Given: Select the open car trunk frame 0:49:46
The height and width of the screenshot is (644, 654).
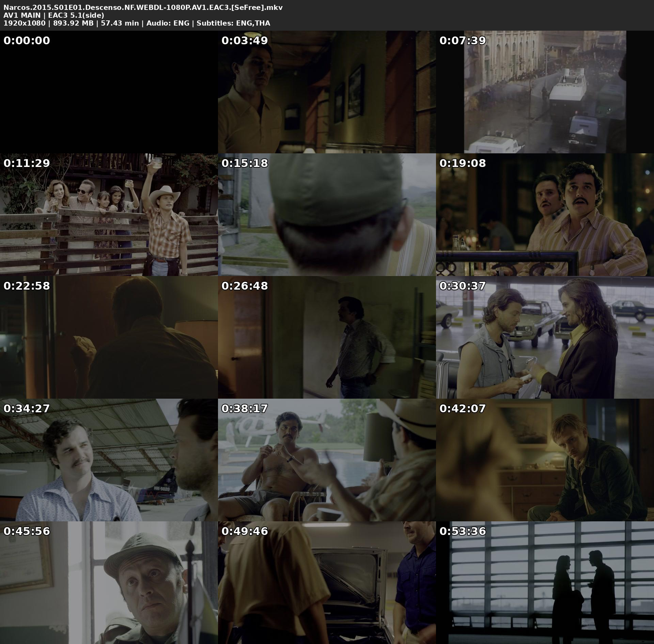Looking at the screenshot, I should 327,583.
